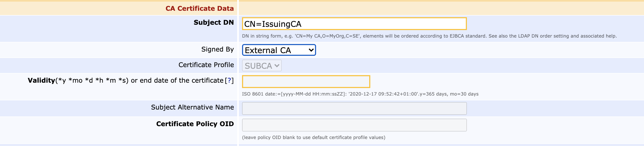The height and width of the screenshot is (146, 644).
Task: Click the External CA dropdown arrow
Action: [x=311, y=50]
